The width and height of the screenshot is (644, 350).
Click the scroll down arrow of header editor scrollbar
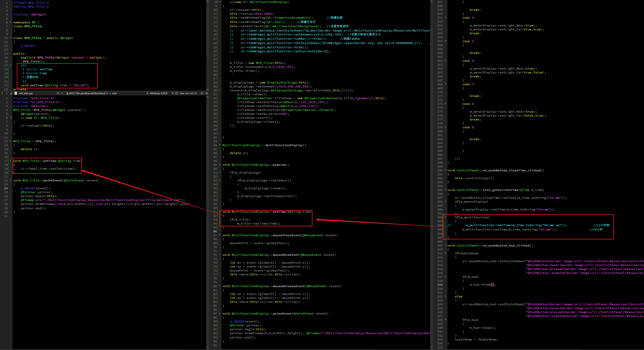point(208,90)
